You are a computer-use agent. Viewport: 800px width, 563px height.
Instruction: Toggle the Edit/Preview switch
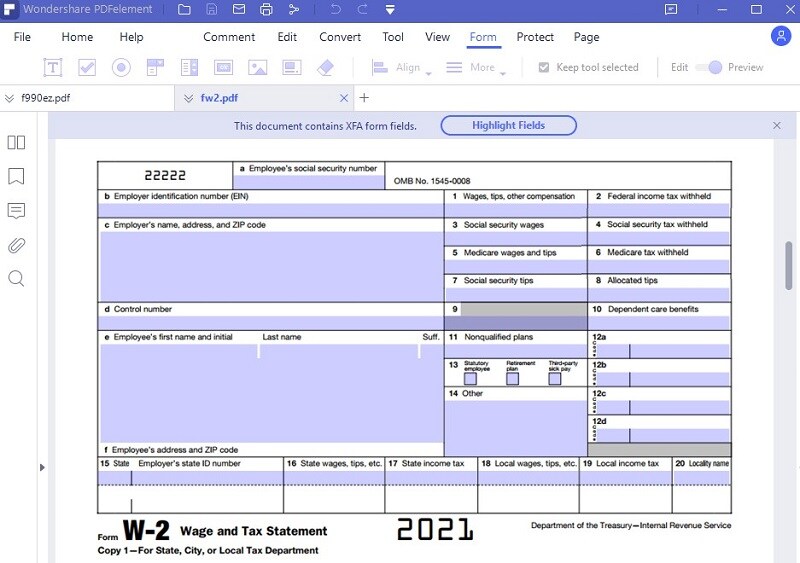(710, 67)
